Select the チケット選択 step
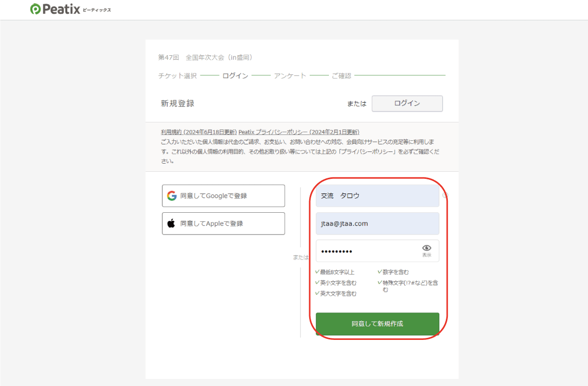 (178, 75)
